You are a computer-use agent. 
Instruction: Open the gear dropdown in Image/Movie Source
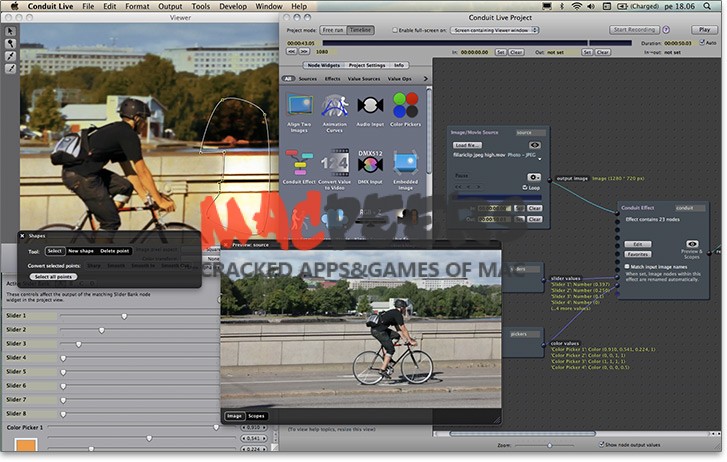coord(535,177)
